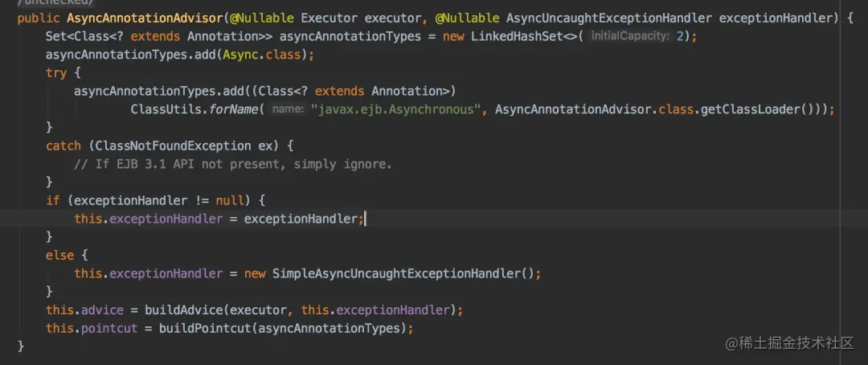Screen dimensions: 868x365
Task: Click the "javax.ejb.Asynchronous" string literal
Action: coord(395,109)
